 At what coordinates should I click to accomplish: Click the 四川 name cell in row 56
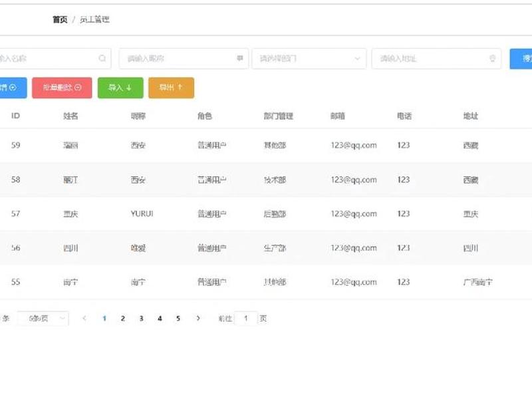pos(70,248)
